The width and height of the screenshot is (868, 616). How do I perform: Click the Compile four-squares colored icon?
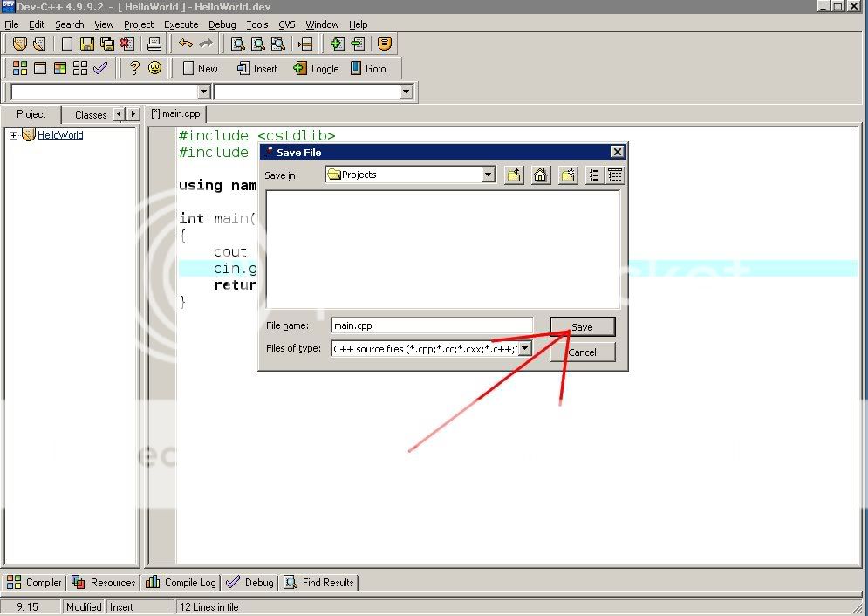pos(20,68)
